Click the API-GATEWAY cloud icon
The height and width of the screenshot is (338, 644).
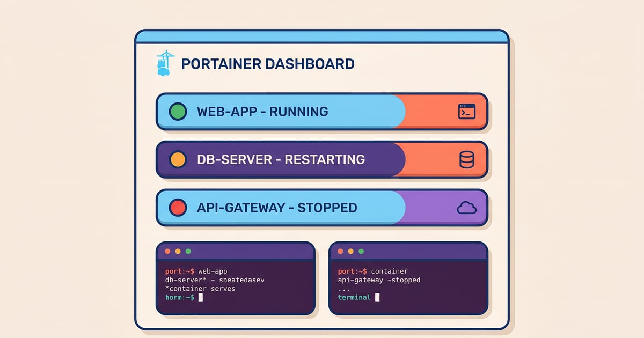pos(466,208)
